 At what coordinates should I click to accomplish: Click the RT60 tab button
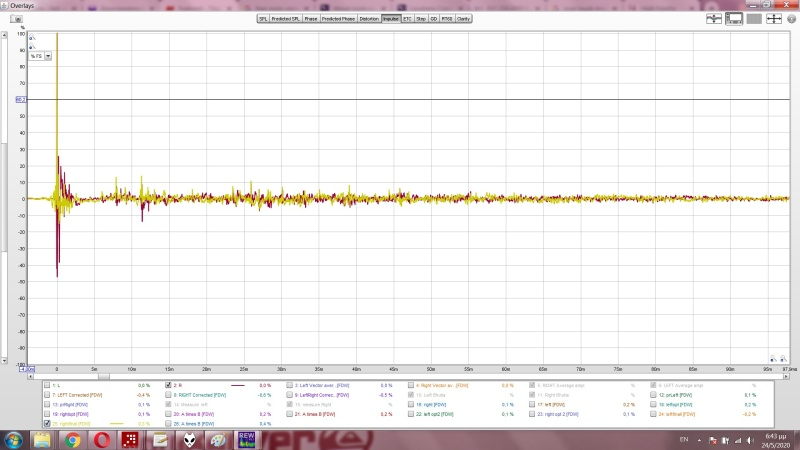[x=447, y=18]
